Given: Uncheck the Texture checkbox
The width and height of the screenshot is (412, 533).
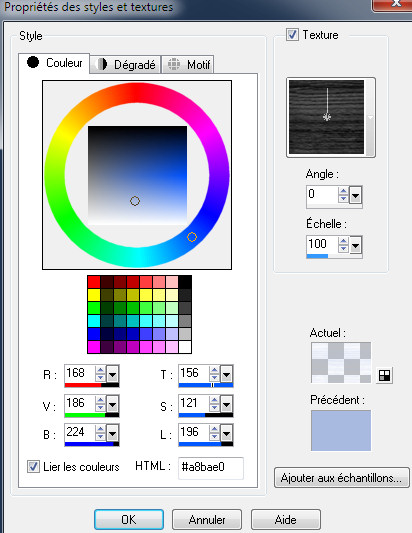Looking at the screenshot, I should click(292, 35).
